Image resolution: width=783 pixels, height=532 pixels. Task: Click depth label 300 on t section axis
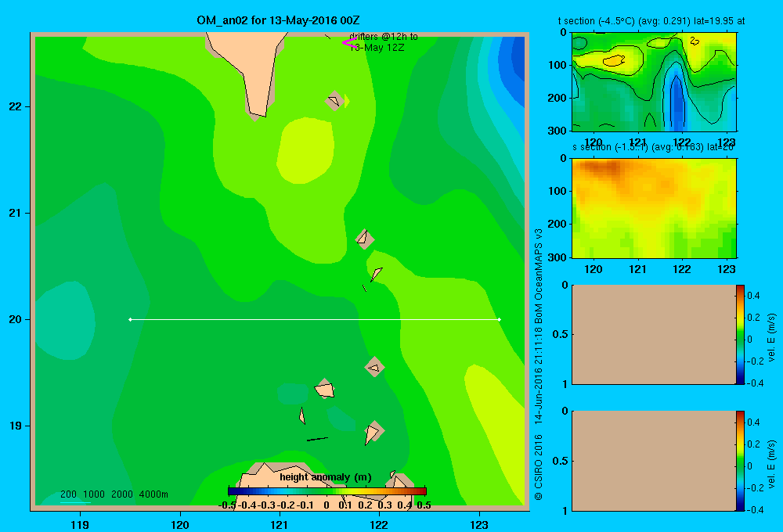click(557, 131)
